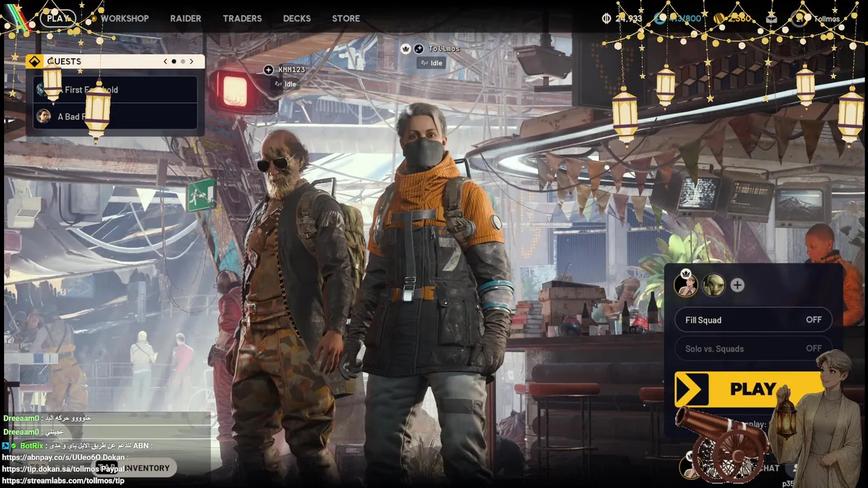Viewport: 868px width, 488px height.
Task: Click the yellow striped raider tokens icon
Action: 719,18
